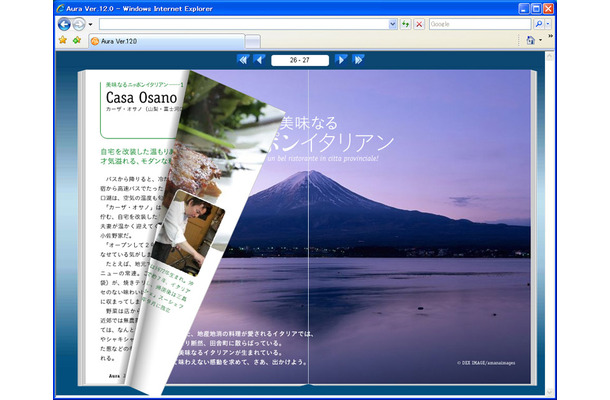Open the Favorites Center star icon

[63, 40]
